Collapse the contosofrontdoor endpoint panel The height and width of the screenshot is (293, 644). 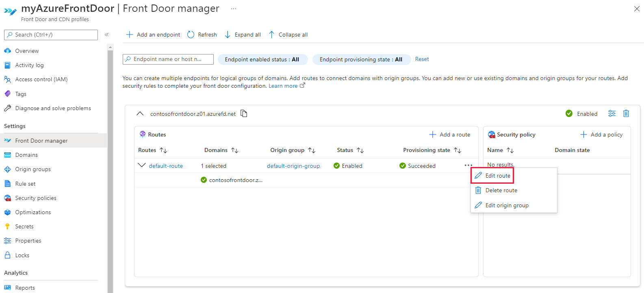pyautogui.click(x=140, y=114)
